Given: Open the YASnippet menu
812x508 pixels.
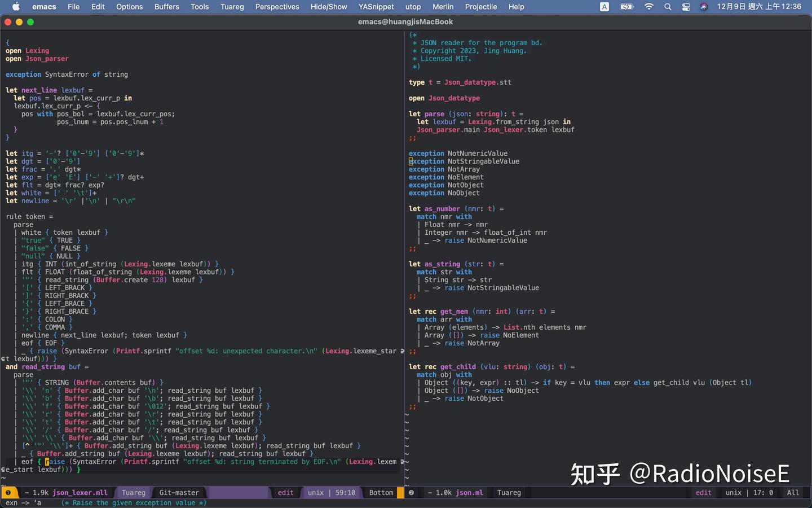Looking at the screenshot, I should (376, 7).
